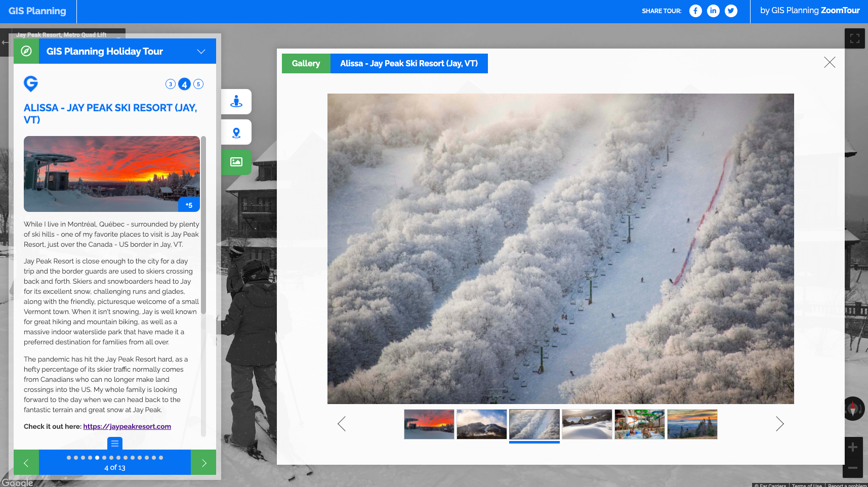Viewport: 868px width, 487px height.
Task: Share tour on Facebook icon
Action: pyautogui.click(x=695, y=11)
